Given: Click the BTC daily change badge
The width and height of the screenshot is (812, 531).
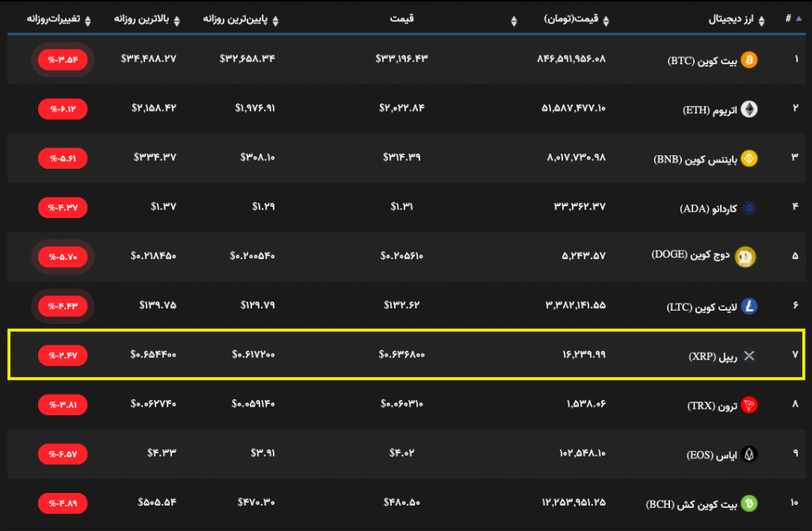Looking at the screenshot, I should (x=63, y=60).
